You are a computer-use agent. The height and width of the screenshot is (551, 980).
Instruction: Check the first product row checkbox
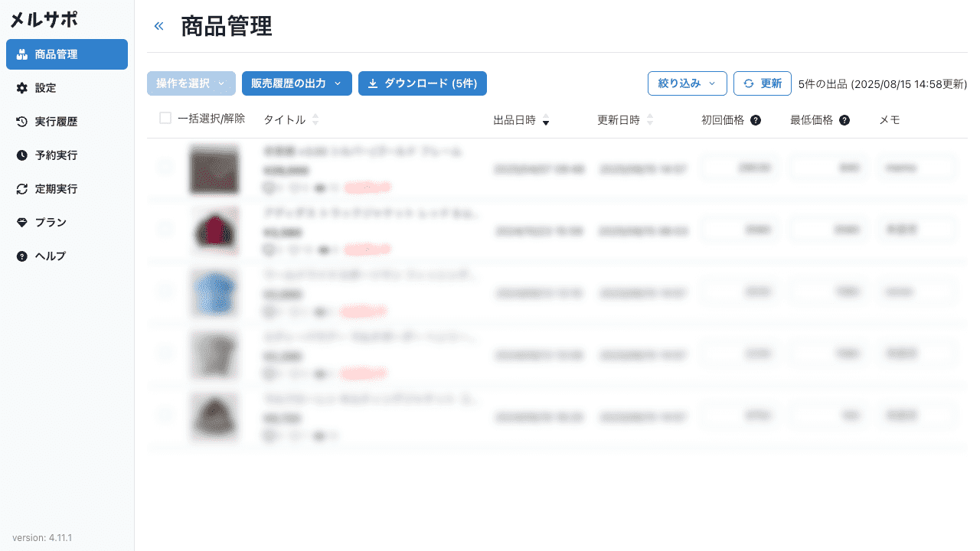[x=165, y=168]
